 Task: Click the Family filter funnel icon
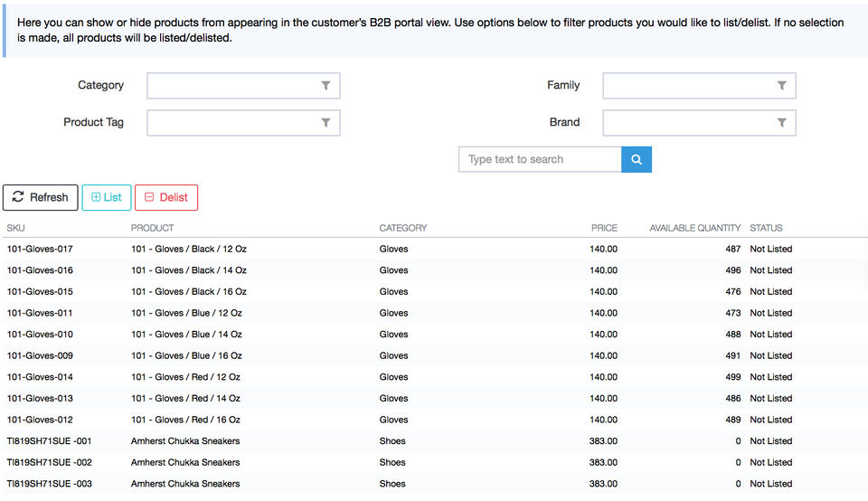coord(781,86)
